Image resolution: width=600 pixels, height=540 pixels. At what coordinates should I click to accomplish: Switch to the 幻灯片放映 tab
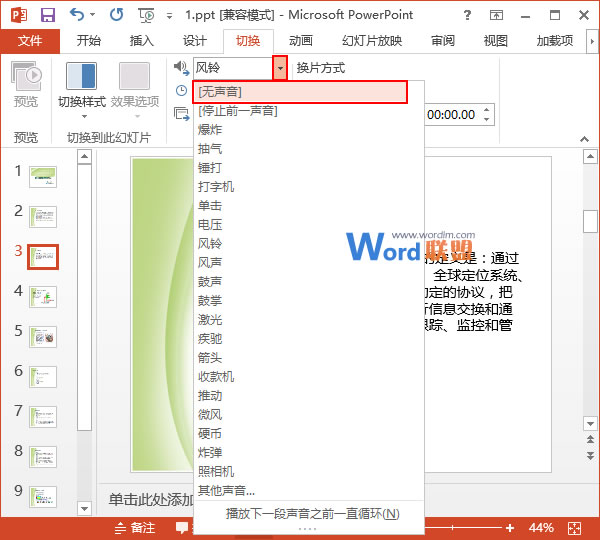(372, 41)
